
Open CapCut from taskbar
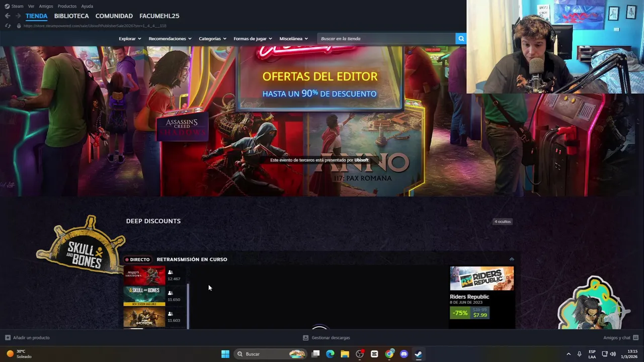click(374, 354)
